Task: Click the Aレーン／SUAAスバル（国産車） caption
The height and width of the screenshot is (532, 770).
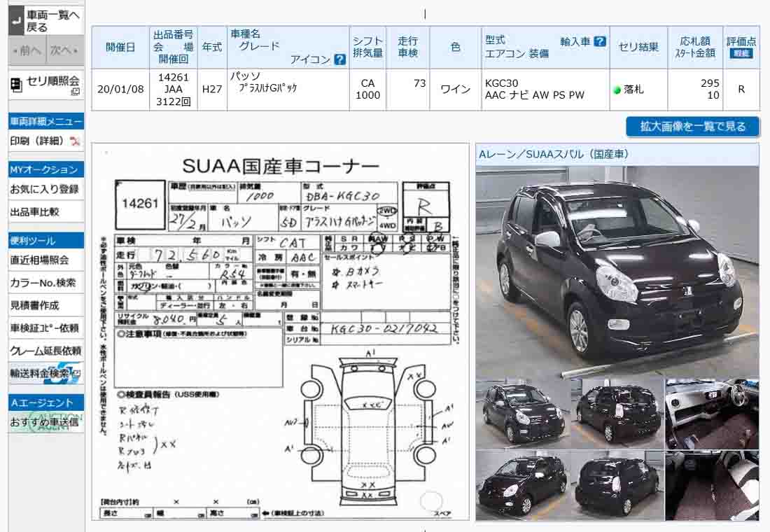Action: pyautogui.click(x=554, y=154)
